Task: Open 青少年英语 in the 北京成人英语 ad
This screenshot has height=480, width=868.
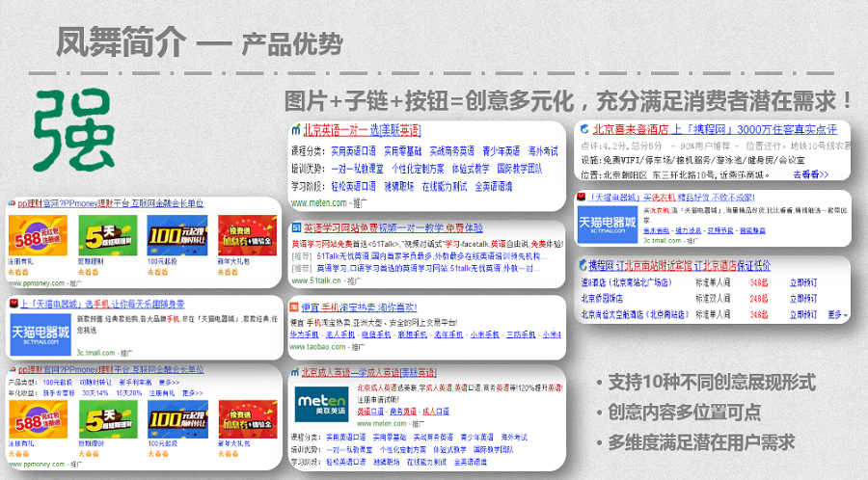Action: pyautogui.click(x=476, y=437)
